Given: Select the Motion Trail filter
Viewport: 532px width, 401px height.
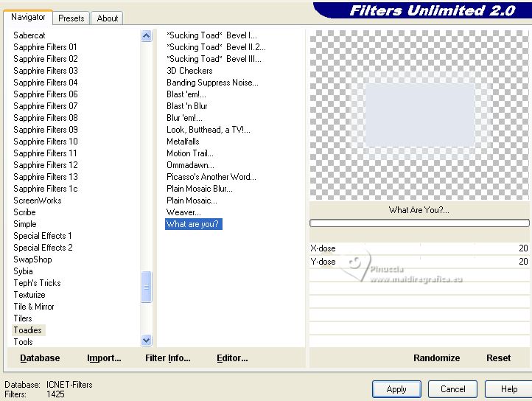Looking at the screenshot, I should point(190,153).
